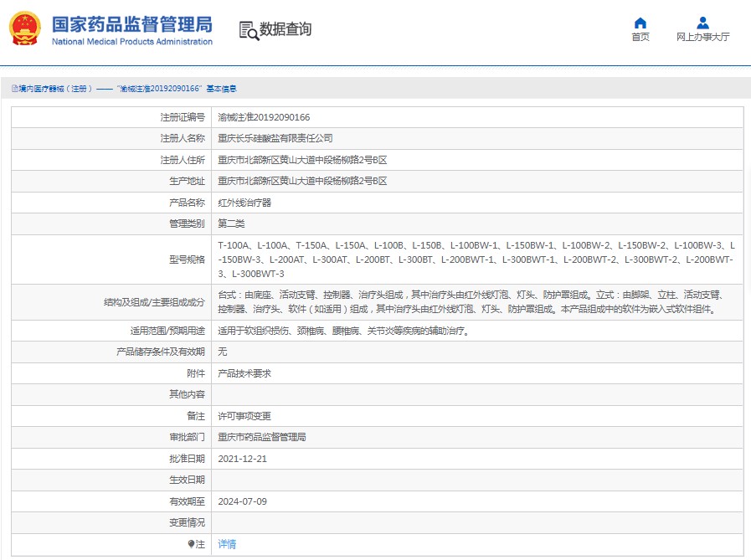Click the 有效期至 row label
751x560 pixels.
click(x=187, y=501)
